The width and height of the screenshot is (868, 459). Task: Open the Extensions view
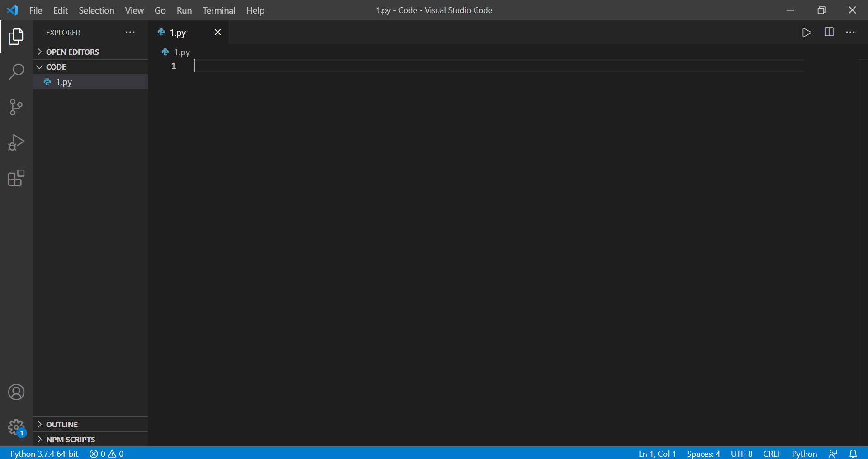pos(16,178)
